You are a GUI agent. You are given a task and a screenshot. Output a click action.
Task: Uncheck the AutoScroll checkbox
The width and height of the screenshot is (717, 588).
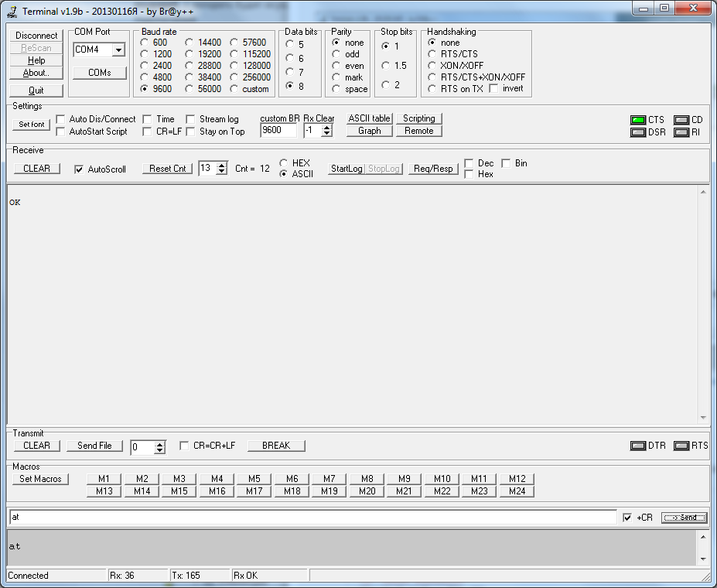79,169
